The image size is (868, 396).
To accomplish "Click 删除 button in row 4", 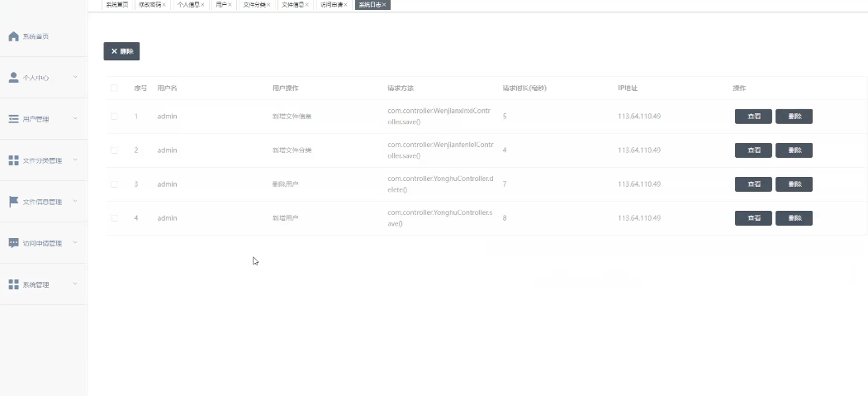I will 794,218.
